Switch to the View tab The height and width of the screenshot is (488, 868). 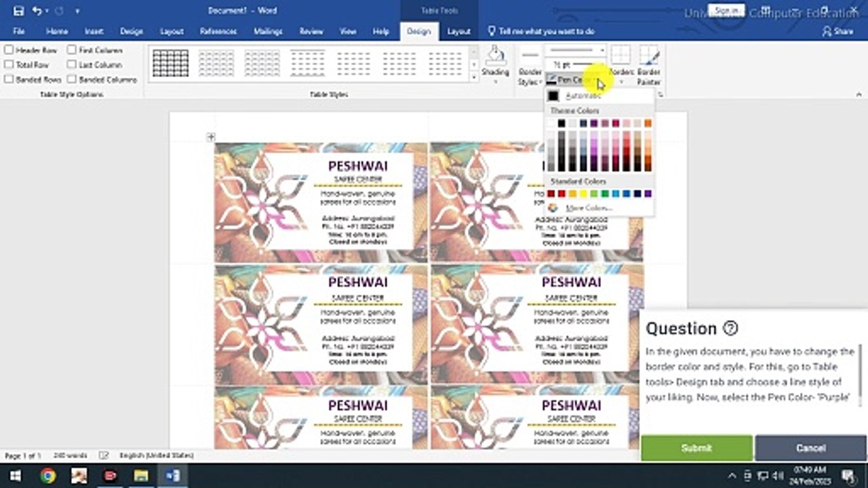(348, 31)
